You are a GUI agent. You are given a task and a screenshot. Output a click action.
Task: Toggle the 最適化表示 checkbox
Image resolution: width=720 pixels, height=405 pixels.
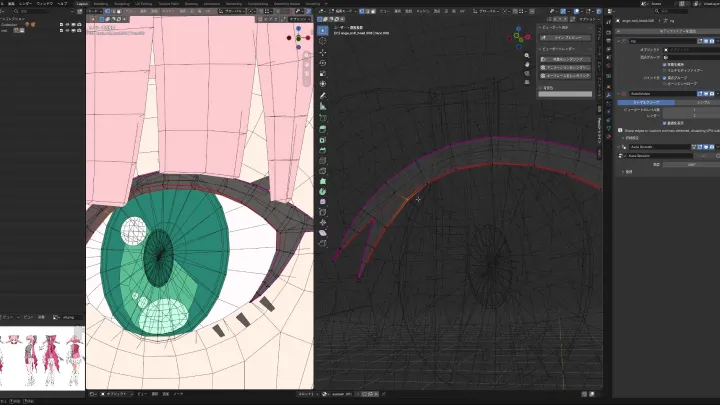point(664,123)
